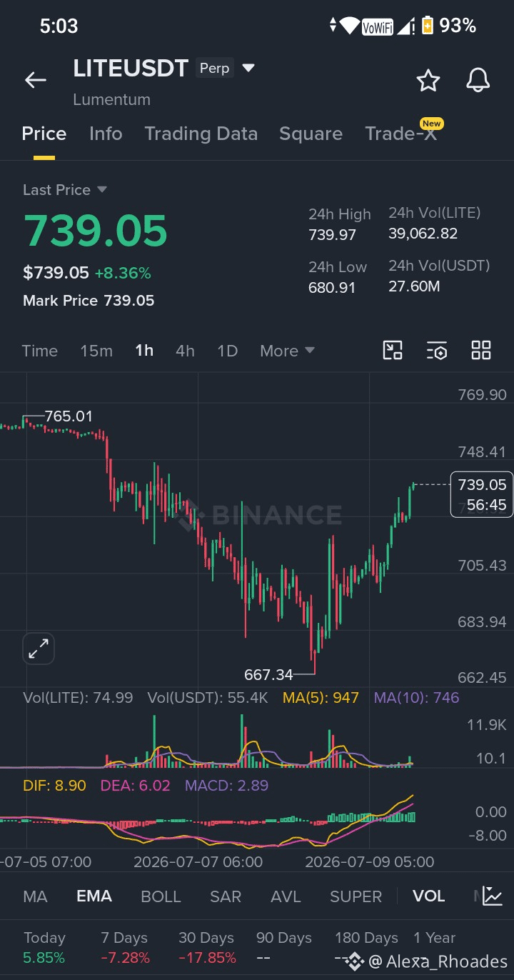Tap the 7 Days -7.28% performance cell

tap(125, 947)
